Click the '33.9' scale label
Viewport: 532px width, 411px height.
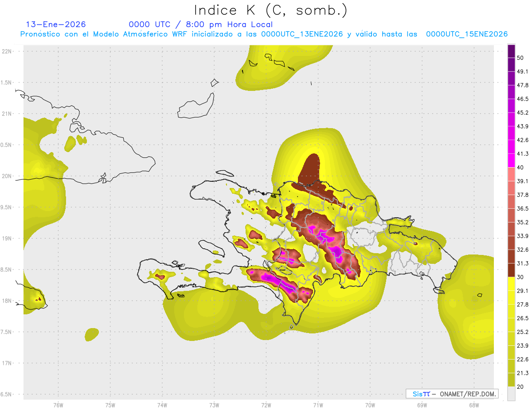pyautogui.click(x=523, y=236)
